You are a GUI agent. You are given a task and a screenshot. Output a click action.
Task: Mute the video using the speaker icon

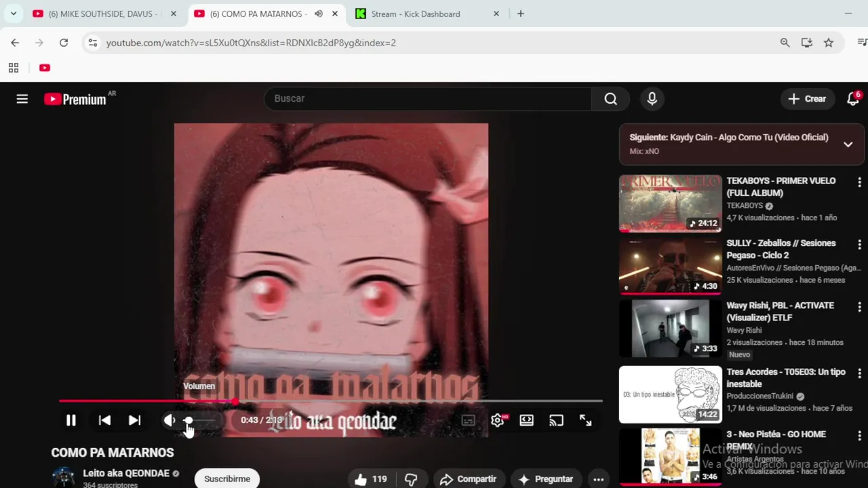pyautogui.click(x=170, y=420)
